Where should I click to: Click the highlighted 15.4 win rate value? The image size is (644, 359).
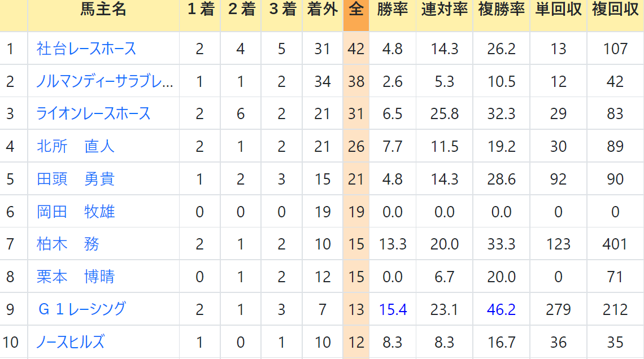click(393, 309)
